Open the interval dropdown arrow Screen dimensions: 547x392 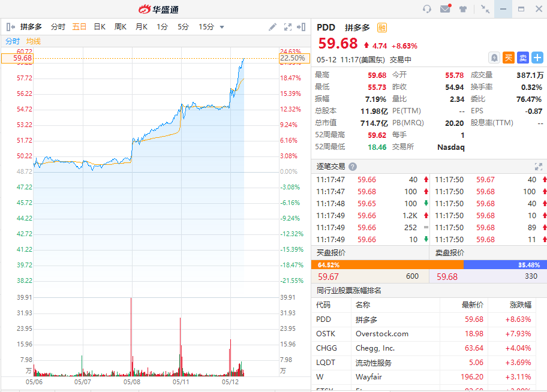click(221, 27)
